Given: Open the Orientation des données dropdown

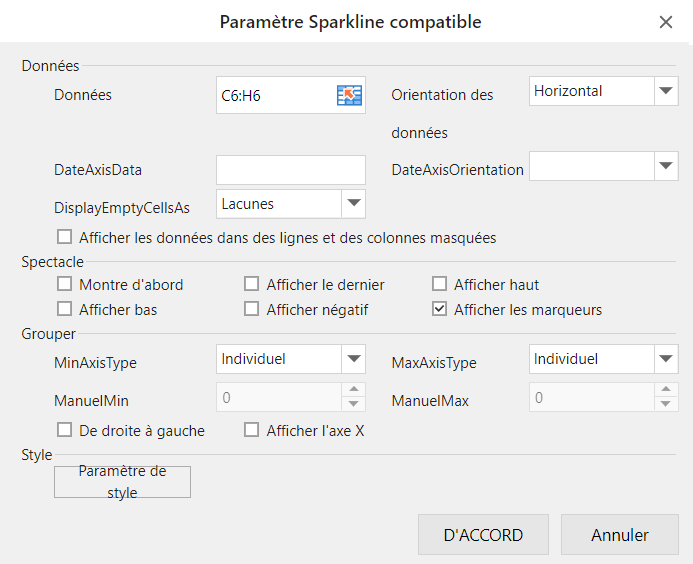Looking at the screenshot, I should click(667, 91).
